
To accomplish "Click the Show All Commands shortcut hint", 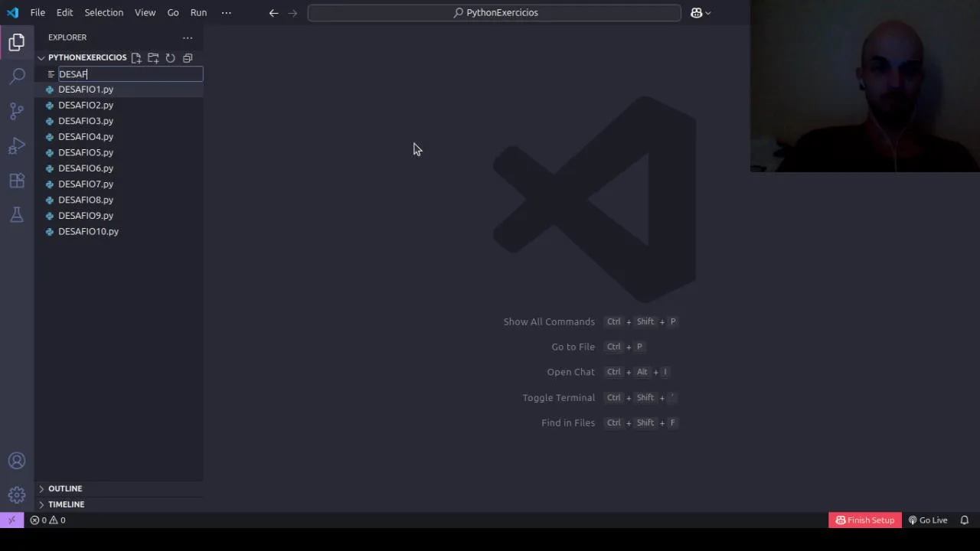I will 590,321.
